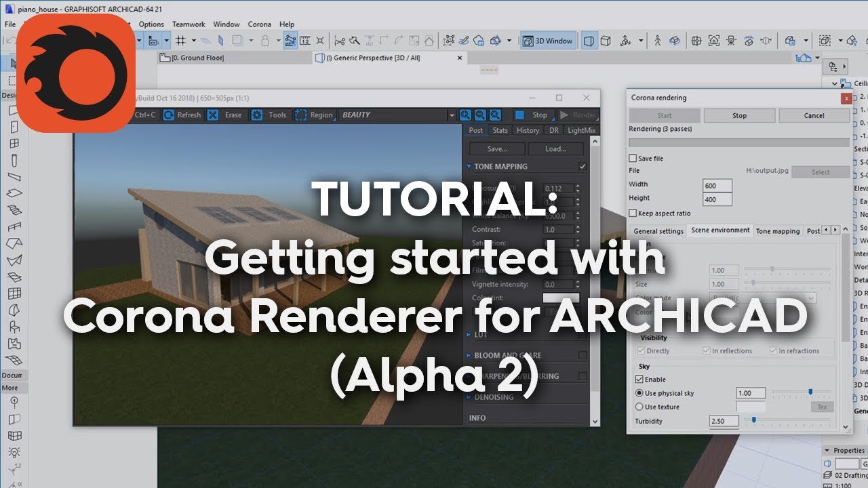Toggle the Tone Mapping checkbox in frame buffer
868x488 pixels.
pos(582,167)
